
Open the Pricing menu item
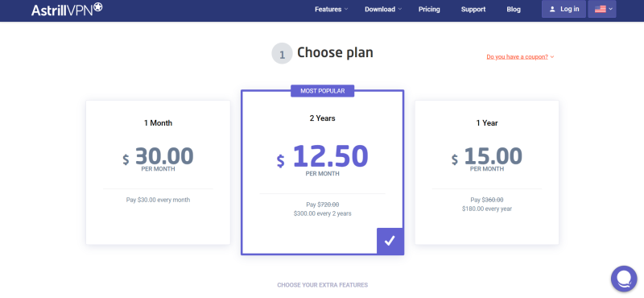coord(429,9)
